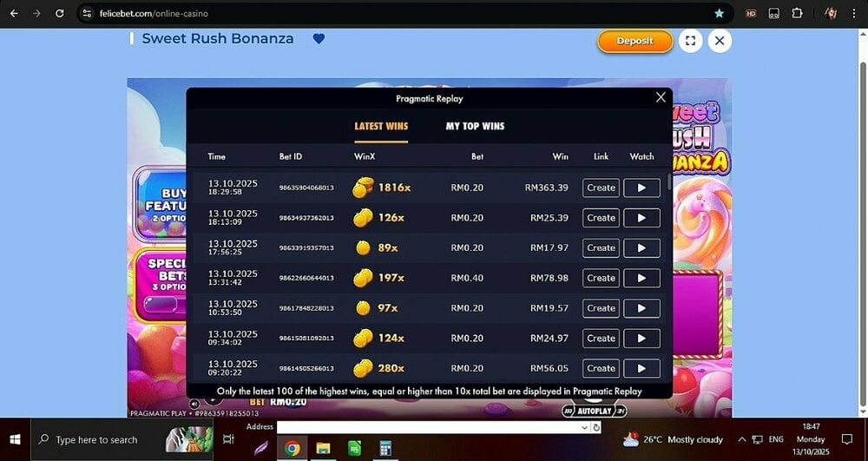Screen dimensions: 868x461
Task: Bookmark this page with the star icon
Action: (x=719, y=13)
